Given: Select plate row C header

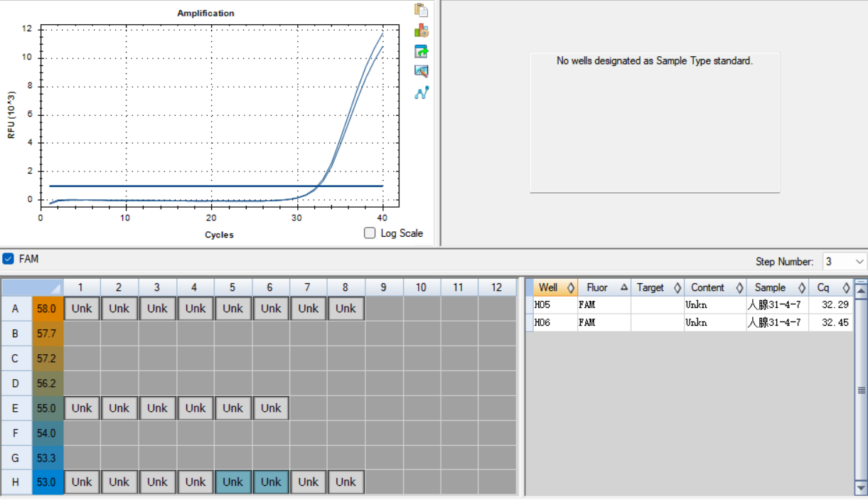Looking at the screenshot, I should [x=16, y=358].
